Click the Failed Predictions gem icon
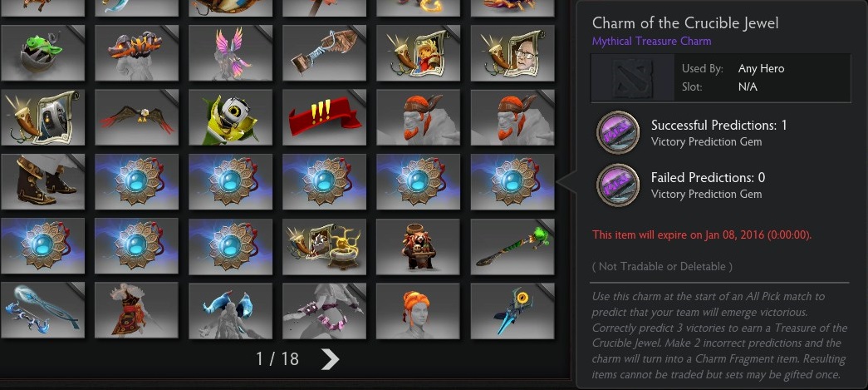The width and height of the screenshot is (868, 390). (618, 185)
